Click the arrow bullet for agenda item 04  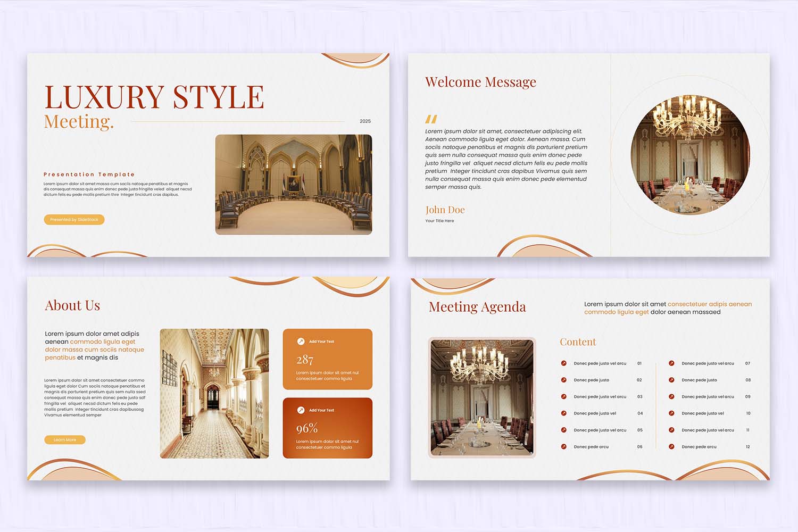563,413
